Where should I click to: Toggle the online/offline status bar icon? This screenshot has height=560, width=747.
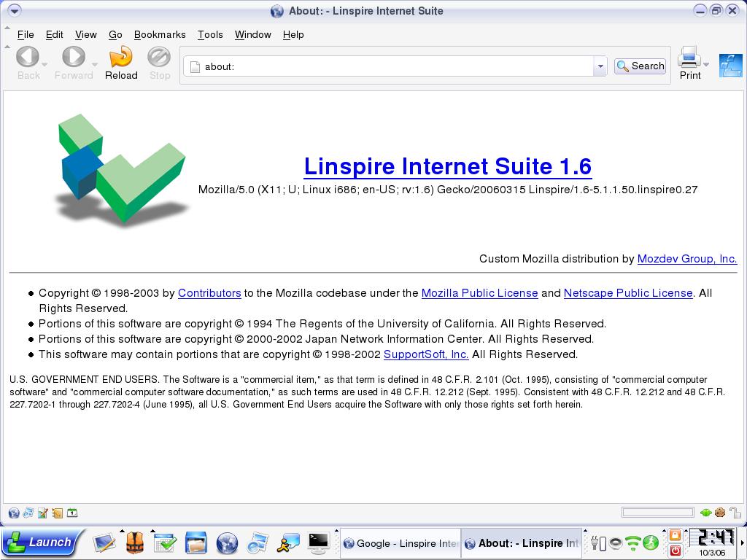pos(705,513)
